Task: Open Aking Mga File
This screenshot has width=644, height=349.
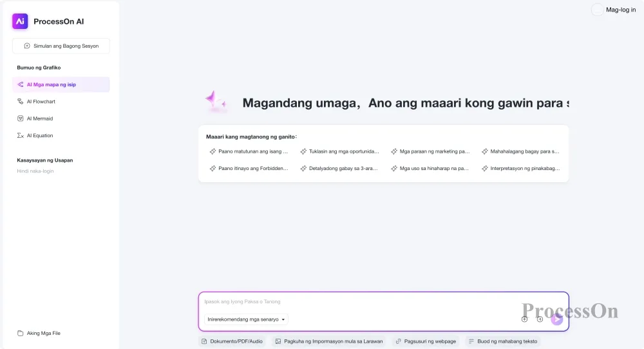Action: 39,333
